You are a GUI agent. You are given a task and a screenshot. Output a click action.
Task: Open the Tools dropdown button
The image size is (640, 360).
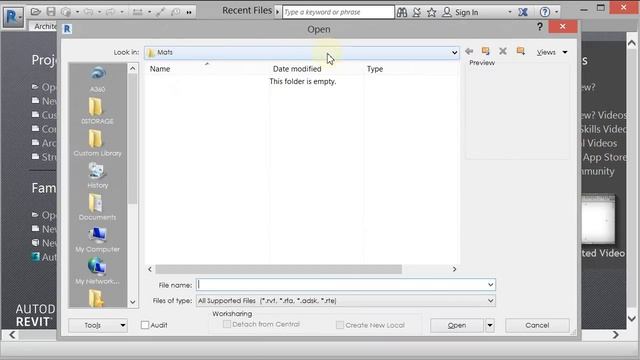(98, 325)
